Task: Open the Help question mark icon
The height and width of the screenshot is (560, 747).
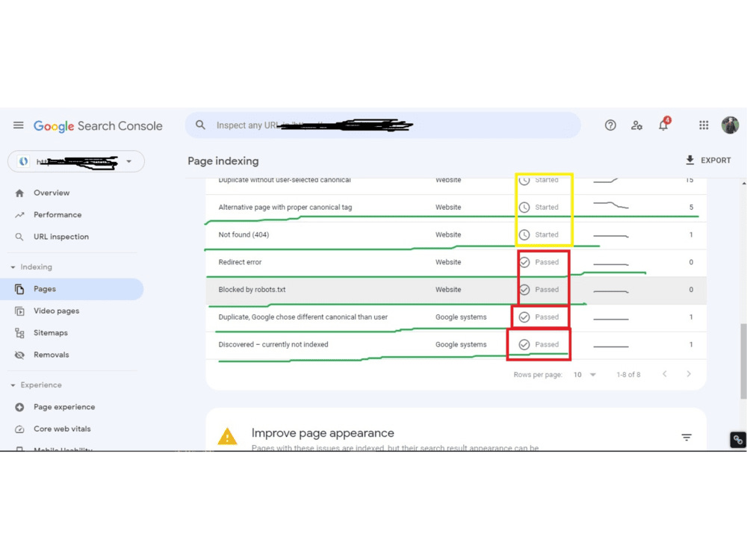Action: point(610,125)
